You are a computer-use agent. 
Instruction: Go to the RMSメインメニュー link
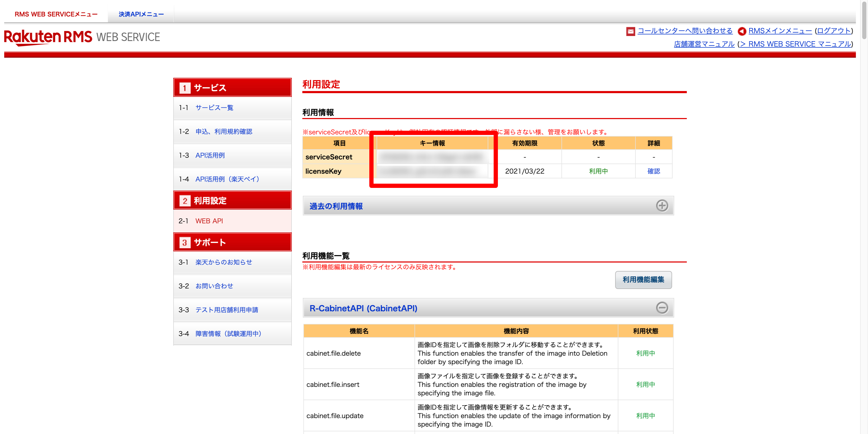[780, 31]
